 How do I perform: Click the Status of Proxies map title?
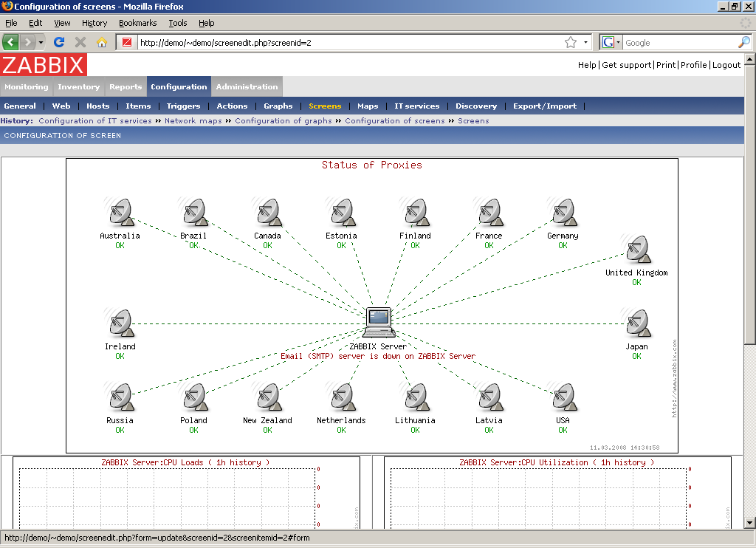click(x=372, y=165)
